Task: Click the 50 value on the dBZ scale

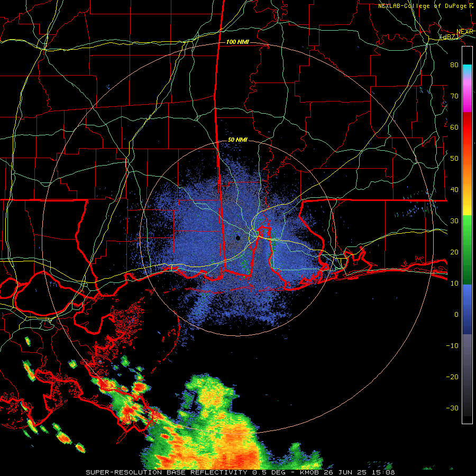Action: (x=454, y=159)
